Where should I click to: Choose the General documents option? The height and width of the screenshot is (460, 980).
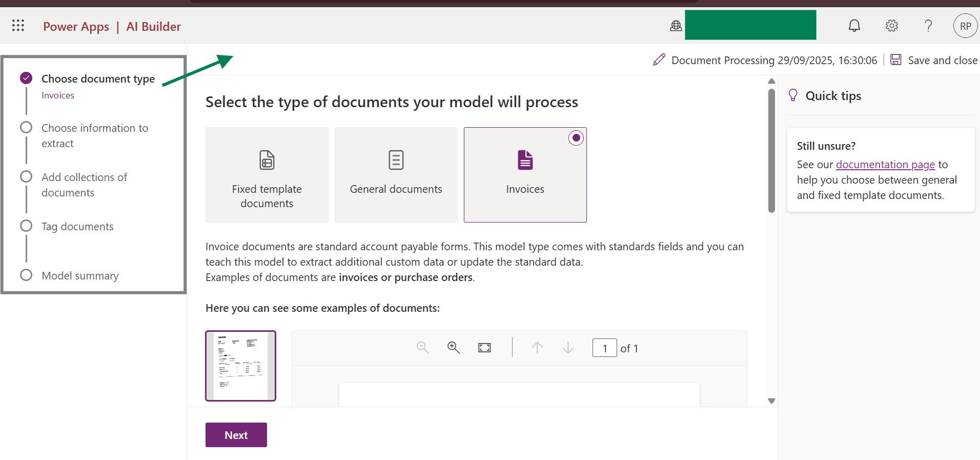coord(396,175)
